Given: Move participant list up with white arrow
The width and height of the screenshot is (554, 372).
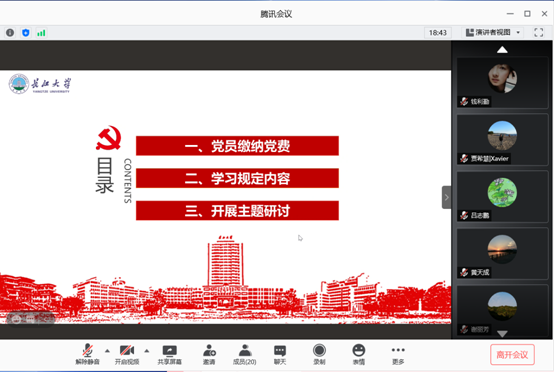Looking at the screenshot, I should 502,50.
